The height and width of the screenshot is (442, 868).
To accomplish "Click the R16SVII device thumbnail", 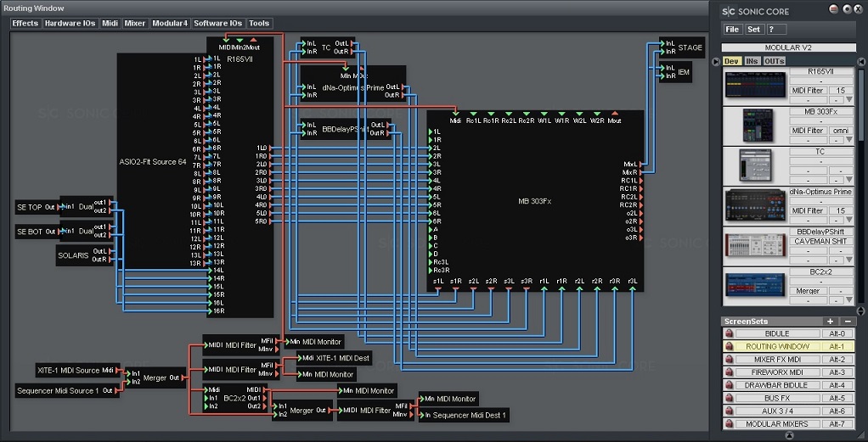I will tap(754, 86).
